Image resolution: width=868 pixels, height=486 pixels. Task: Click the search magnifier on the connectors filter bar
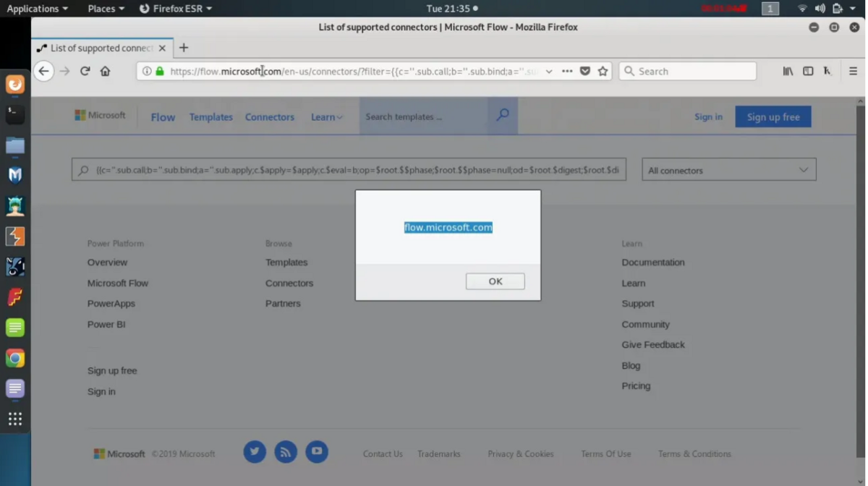tap(84, 169)
